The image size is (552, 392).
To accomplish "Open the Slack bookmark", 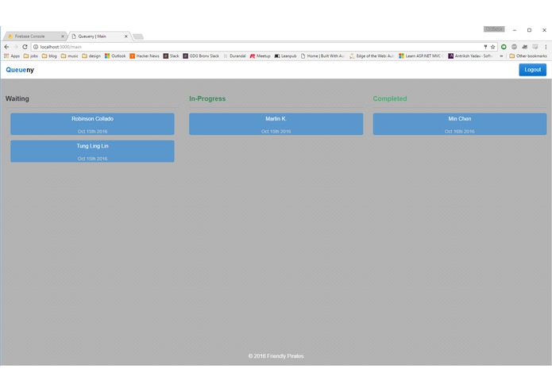I will 171,56.
